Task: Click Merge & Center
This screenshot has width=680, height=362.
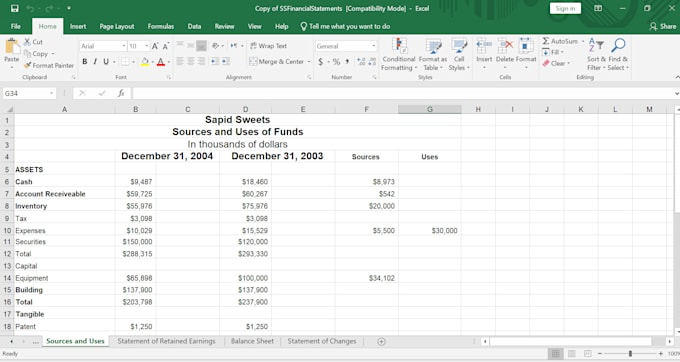Action: pyautogui.click(x=277, y=62)
